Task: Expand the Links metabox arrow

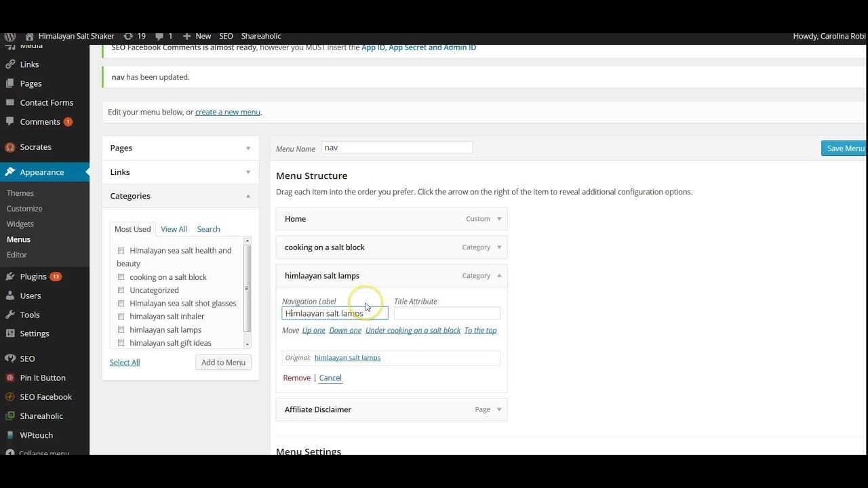Action: (x=248, y=172)
